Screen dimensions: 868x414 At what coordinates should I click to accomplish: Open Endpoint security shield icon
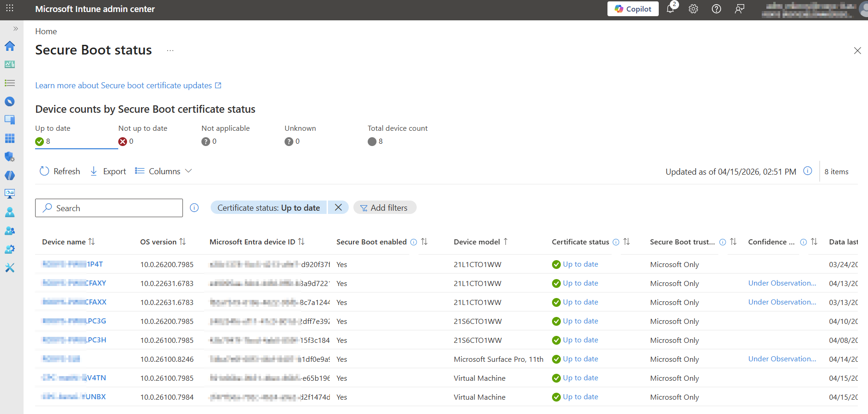coord(10,157)
